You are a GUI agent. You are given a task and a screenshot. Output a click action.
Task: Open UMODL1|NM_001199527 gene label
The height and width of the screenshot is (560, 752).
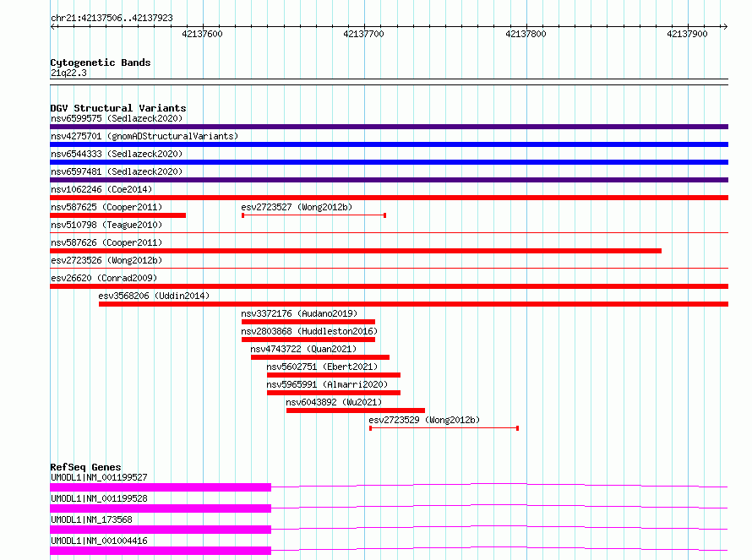99,477
